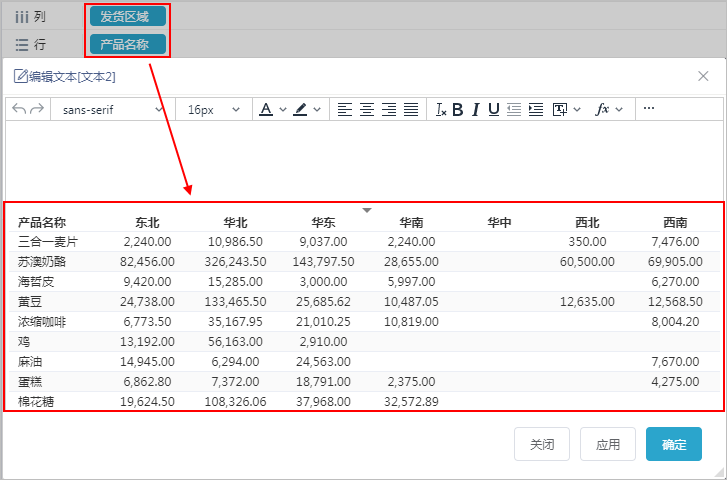Screen dimensions: 727x480
Task: Select the 产品名称 row field pill
Action: click(x=128, y=44)
